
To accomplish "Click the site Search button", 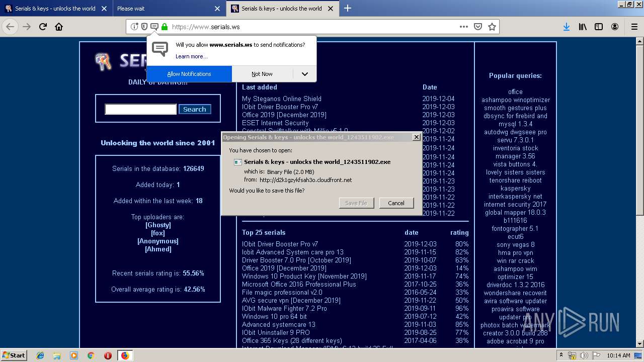I will (x=195, y=109).
